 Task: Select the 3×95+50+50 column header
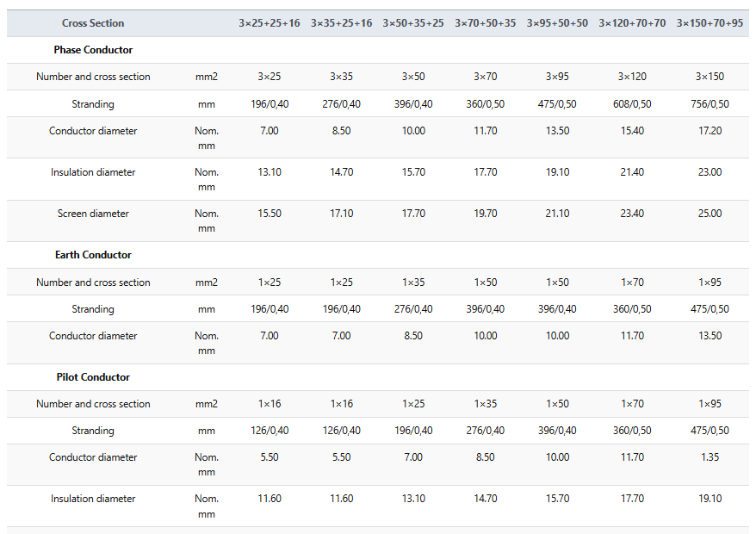tap(557, 23)
